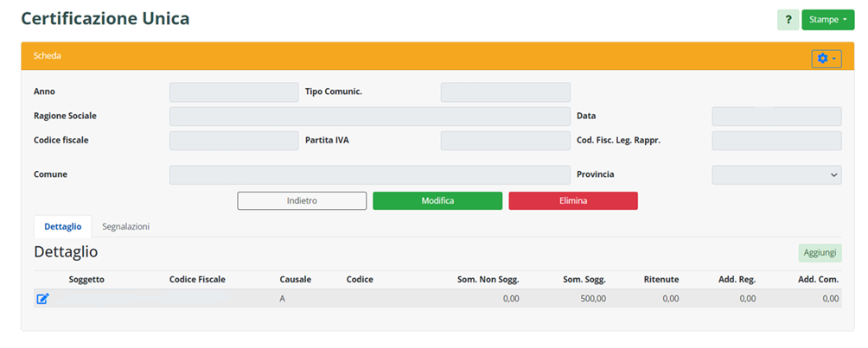Click the edit pencil icon in detail row
868x348 pixels.
(42, 299)
